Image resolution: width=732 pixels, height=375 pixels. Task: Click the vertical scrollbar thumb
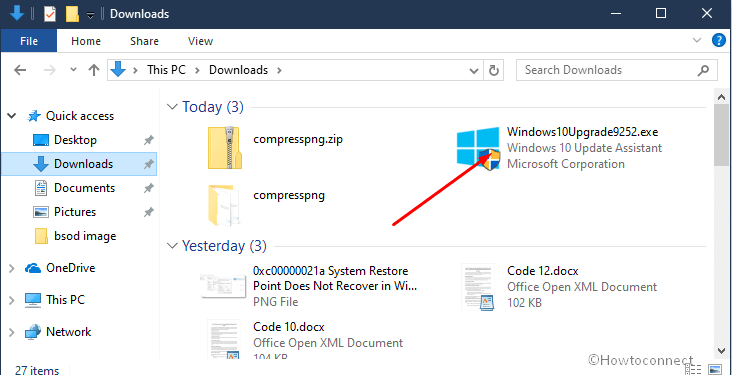click(x=721, y=136)
